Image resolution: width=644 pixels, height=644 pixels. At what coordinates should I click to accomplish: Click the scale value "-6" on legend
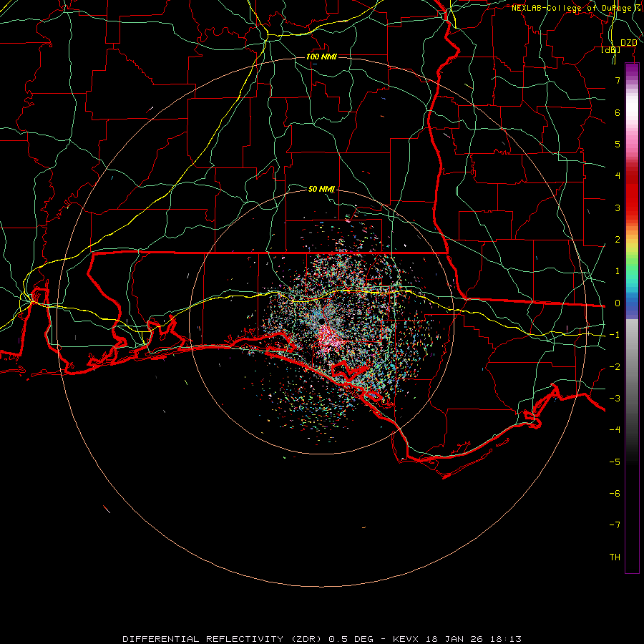pos(615,494)
